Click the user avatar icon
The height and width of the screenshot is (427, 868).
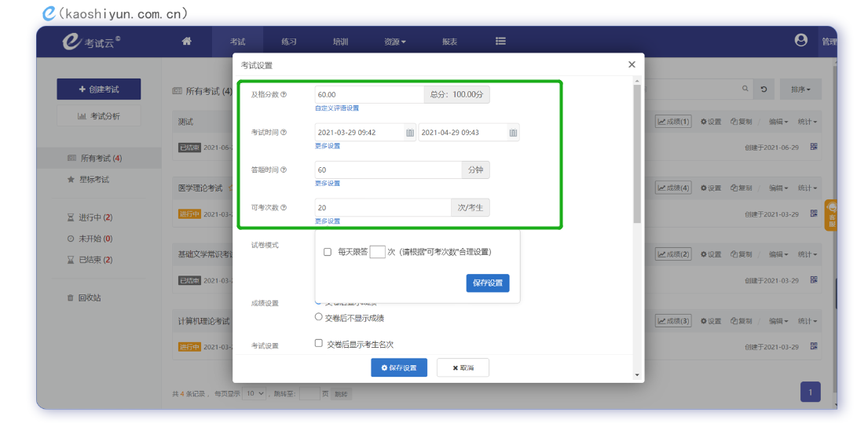(x=800, y=40)
